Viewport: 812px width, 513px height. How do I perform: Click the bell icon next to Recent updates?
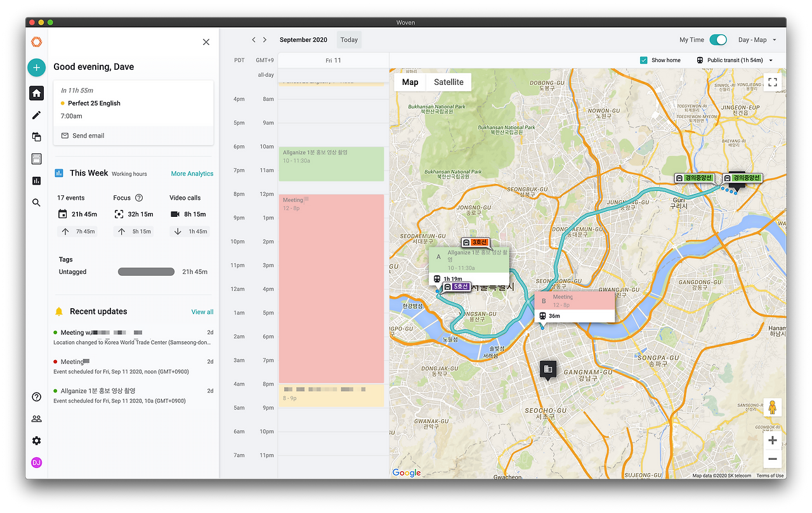(59, 311)
